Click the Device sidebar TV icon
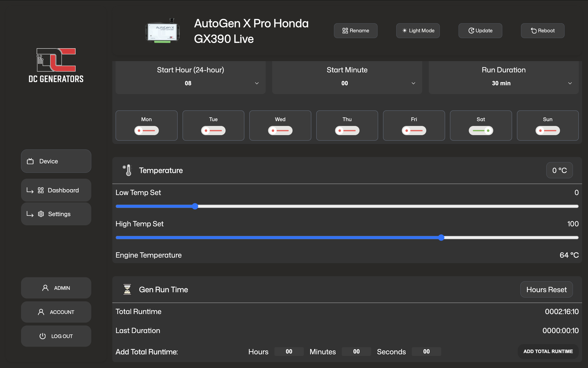The height and width of the screenshot is (368, 588). tap(30, 161)
